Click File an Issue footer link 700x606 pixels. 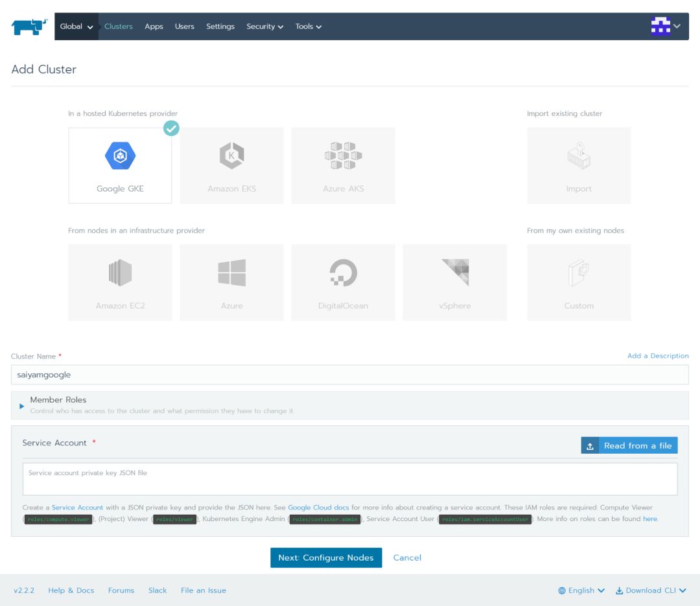tap(204, 590)
